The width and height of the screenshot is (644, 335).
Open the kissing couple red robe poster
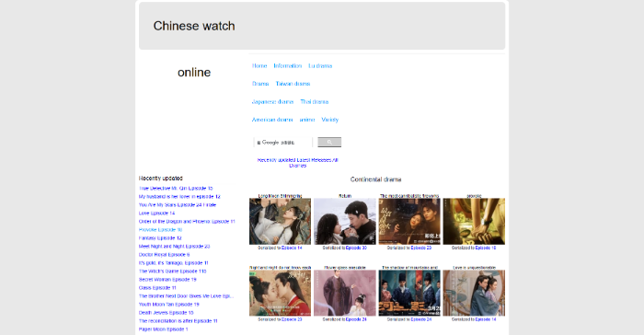280,293
